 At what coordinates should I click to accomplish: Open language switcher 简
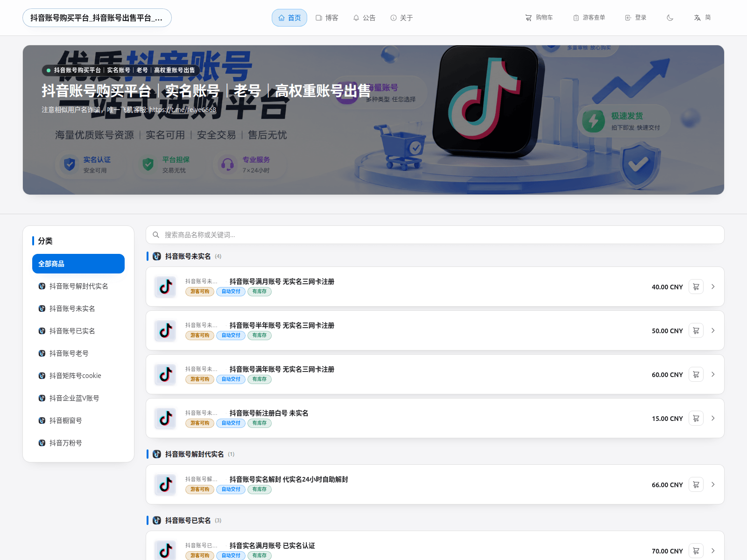coord(702,18)
